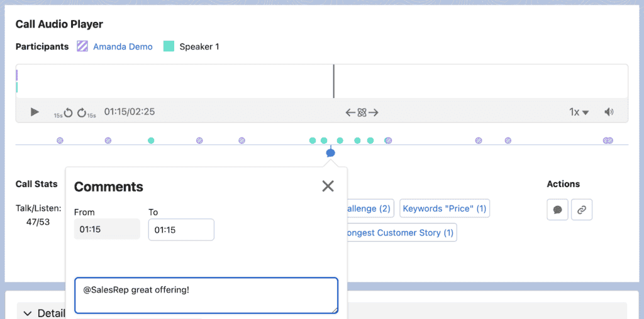The width and height of the screenshot is (644, 319).
Task: Expand or collapse the Details section chevron
Action: pyautogui.click(x=28, y=314)
